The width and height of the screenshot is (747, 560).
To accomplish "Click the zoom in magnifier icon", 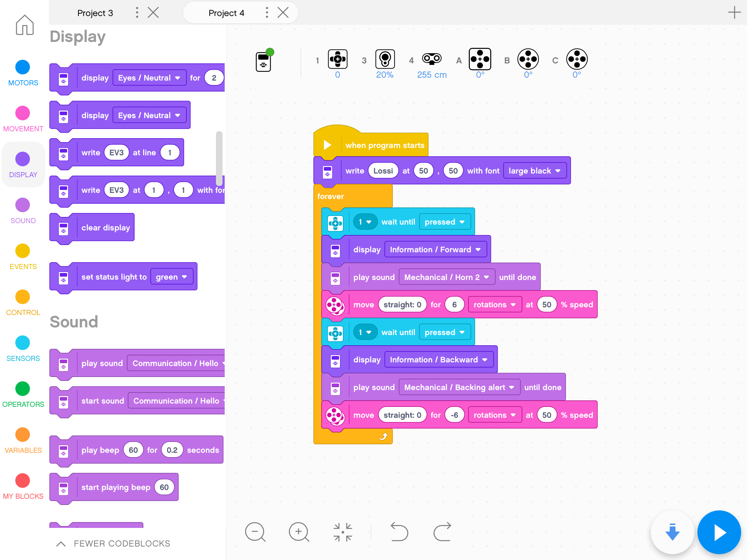I will point(299,532).
